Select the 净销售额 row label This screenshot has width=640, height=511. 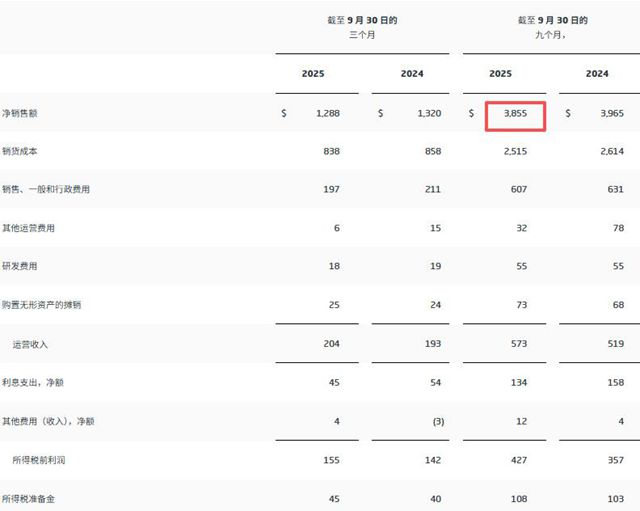(x=22, y=114)
